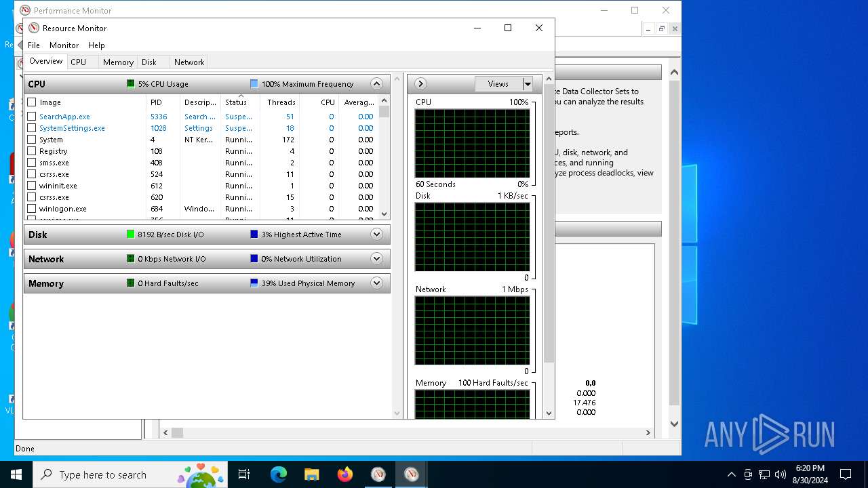Image resolution: width=868 pixels, height=488 pixels.
Task: Click Performance Monitor horizontal scroll right arrow
Action: [648, 432]
